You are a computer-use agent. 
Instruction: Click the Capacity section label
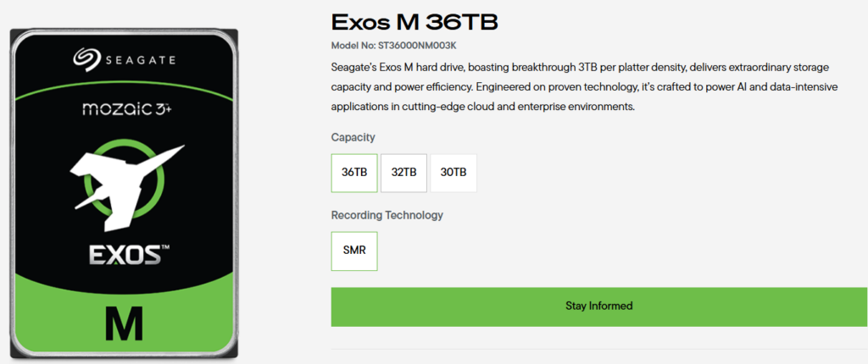353,137
